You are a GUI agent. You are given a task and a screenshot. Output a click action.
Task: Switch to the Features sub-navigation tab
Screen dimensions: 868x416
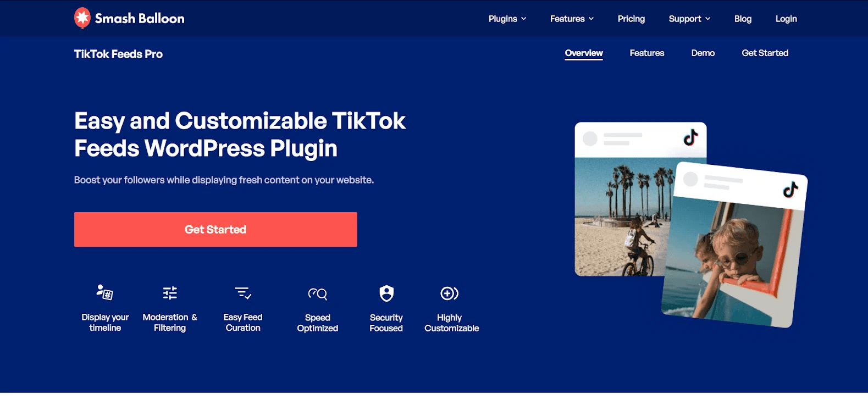coord(647,53)
